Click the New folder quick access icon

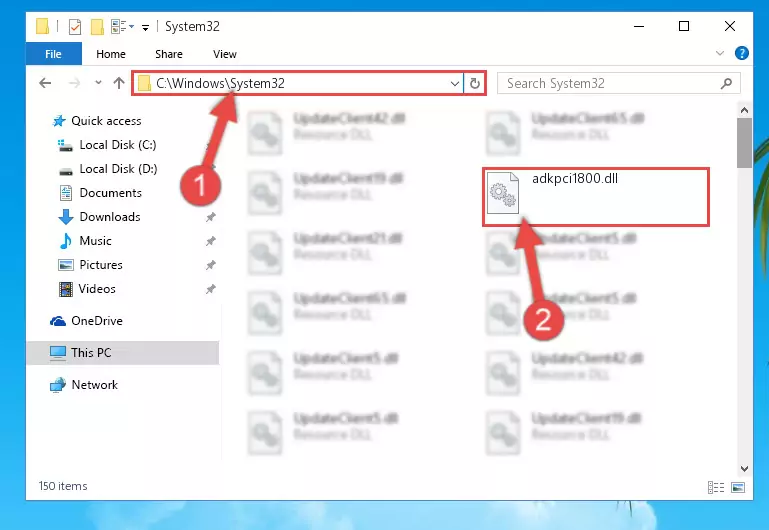97,26
